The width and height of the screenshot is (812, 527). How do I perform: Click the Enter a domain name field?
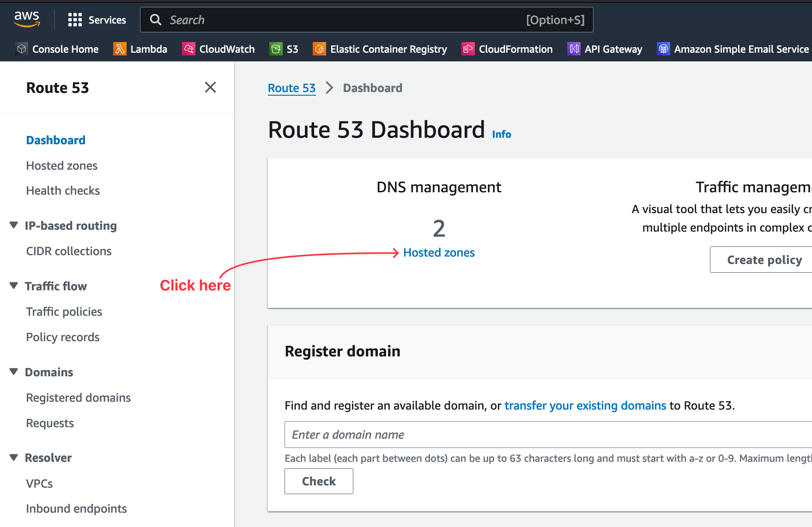pyautogui.click(x=462, y=435)
